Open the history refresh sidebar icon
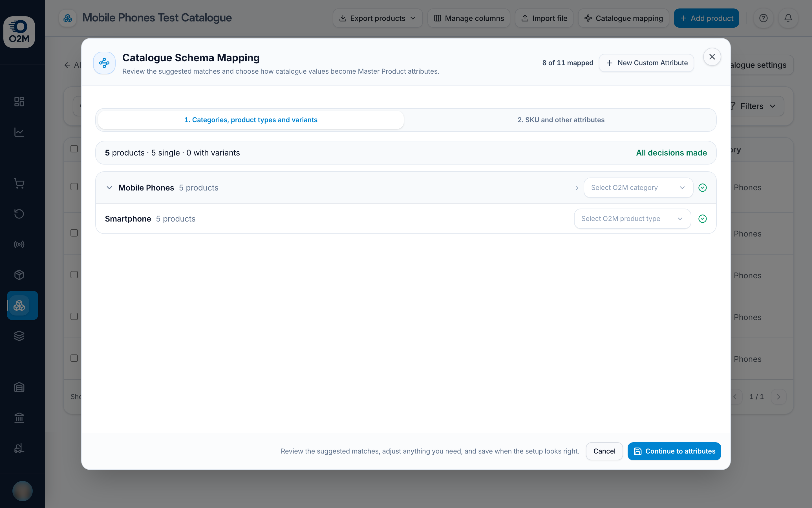The height and width of the screenshot is (508, 812). pyautogui.click(x=19, y=214)
